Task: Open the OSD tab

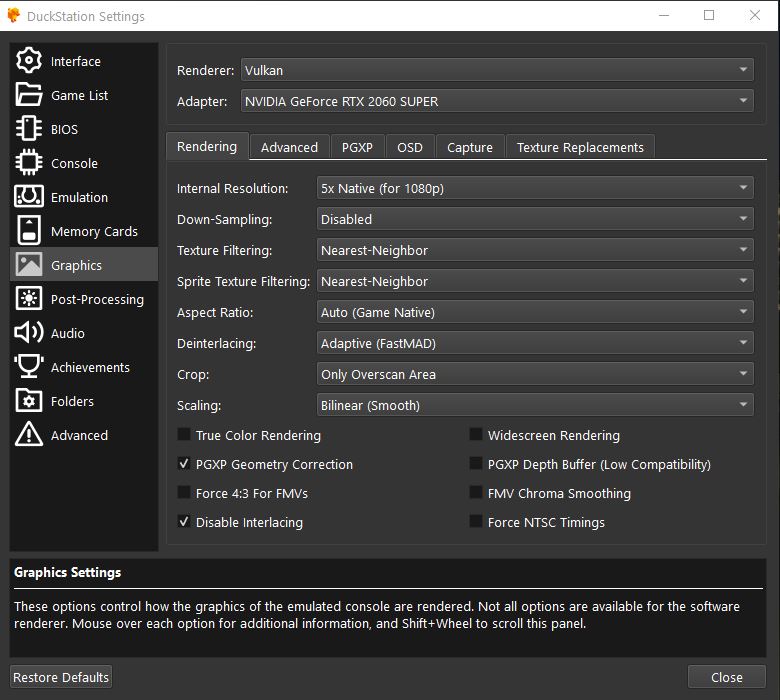Action: click(x=410, y=147)
